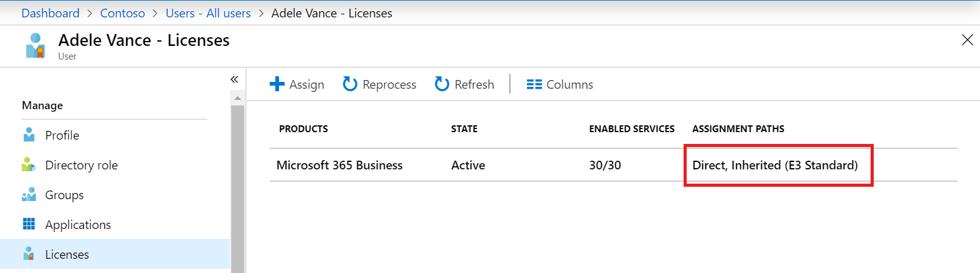Click the plus Assign icon
This screenshot has height=273, width=980.
pyautogui.click(x=277, y=84)
